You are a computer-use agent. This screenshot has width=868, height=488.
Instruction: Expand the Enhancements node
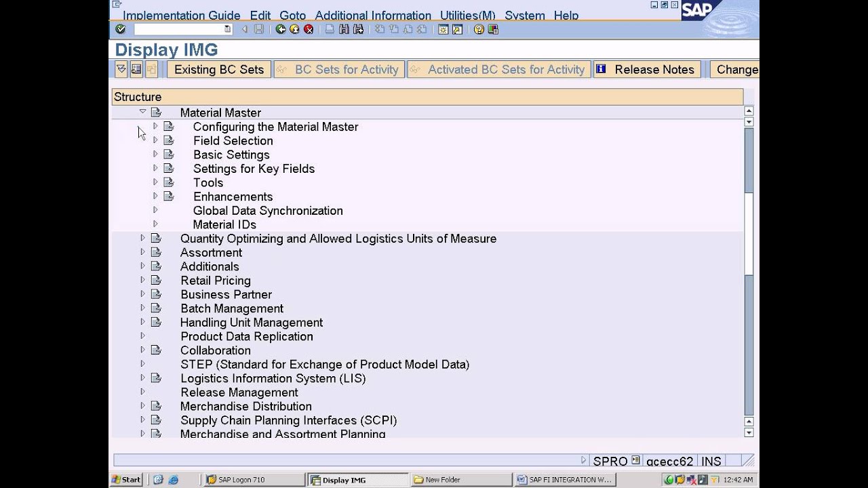[155, 196]
